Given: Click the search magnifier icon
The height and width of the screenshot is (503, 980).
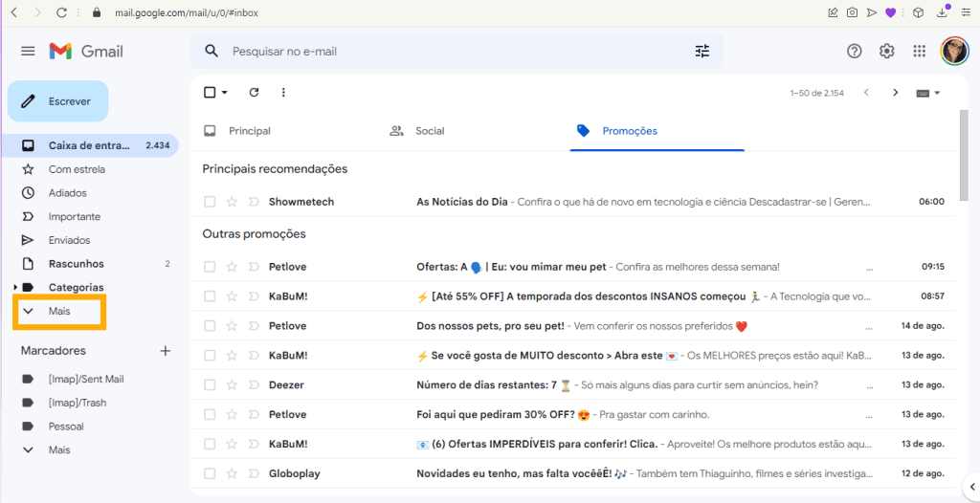Looking at the screenshot, I should (x=212, y=52).
